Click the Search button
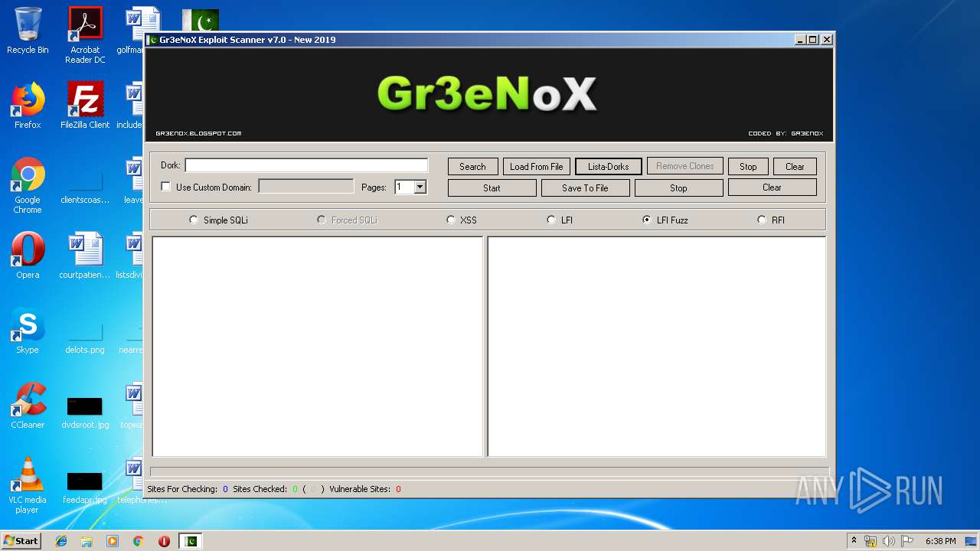 [x=472, y=166]
